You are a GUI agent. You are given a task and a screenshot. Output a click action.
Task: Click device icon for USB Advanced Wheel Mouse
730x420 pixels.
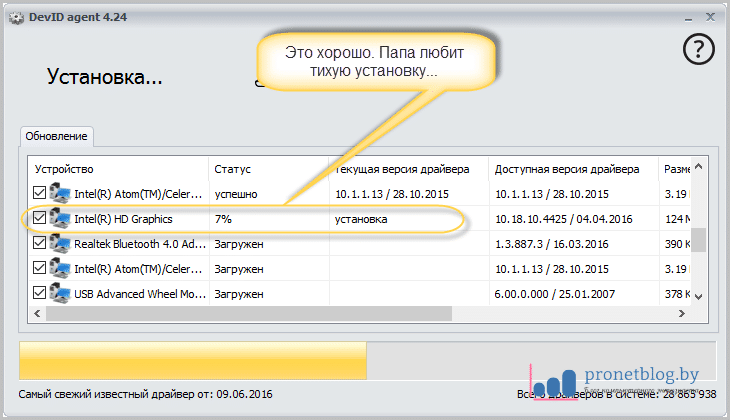coord(60,294)
